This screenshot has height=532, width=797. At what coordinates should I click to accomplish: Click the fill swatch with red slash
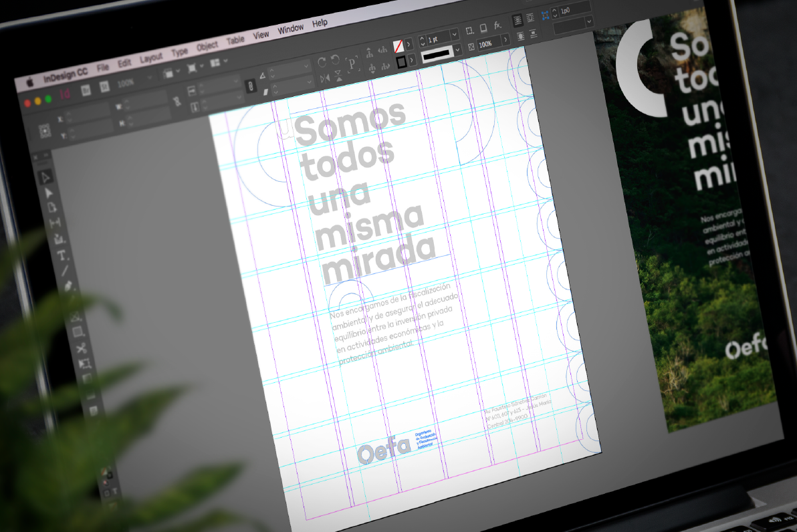(x=398, y=46)
